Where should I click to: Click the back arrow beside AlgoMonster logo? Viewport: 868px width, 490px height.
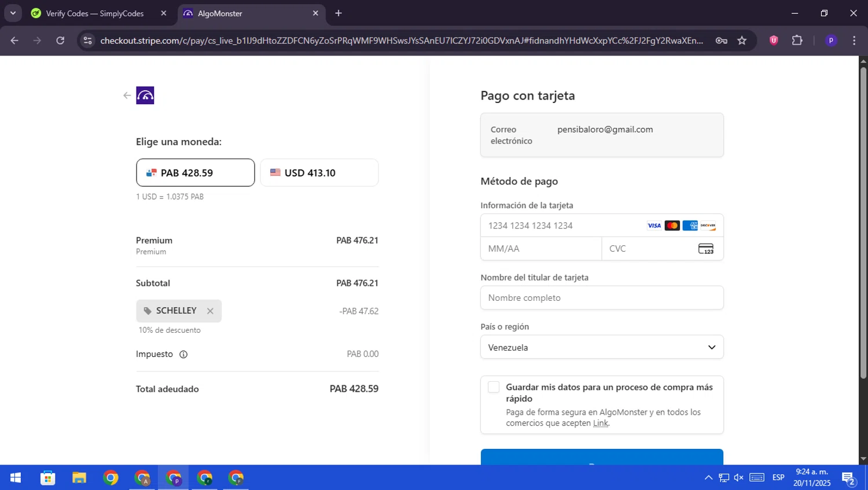coord(127,95)
